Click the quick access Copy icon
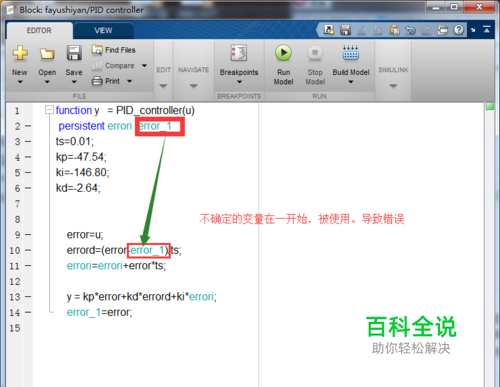 [378, 30]
